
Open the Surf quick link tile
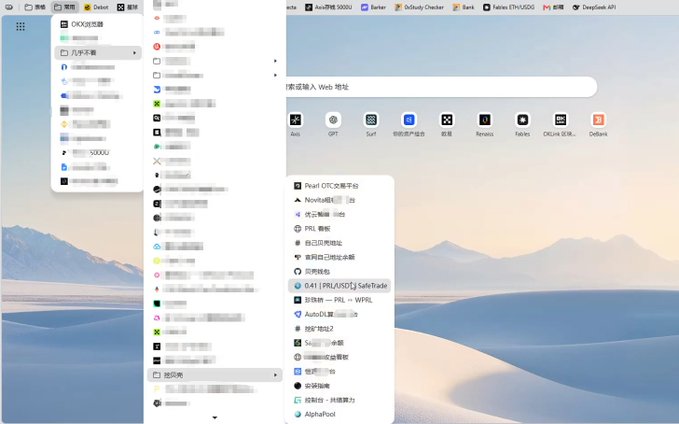click(371, 120)
